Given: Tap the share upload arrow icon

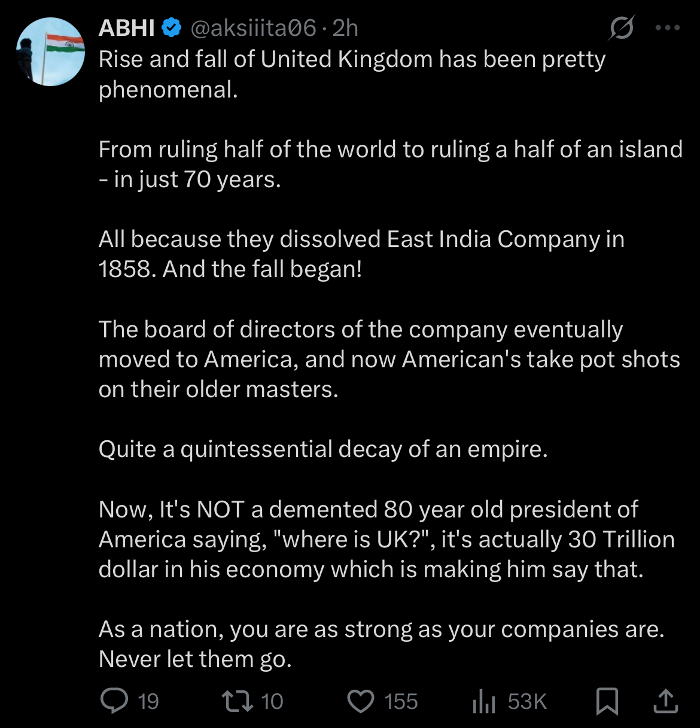Looking at the screenshot, I should [665, 700].
